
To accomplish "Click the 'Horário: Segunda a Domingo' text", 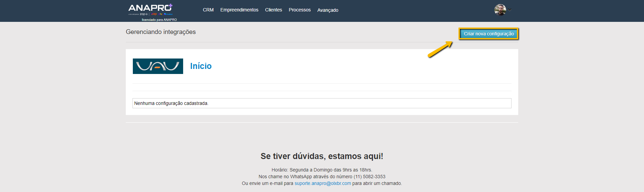I will [x=322, y=170].
